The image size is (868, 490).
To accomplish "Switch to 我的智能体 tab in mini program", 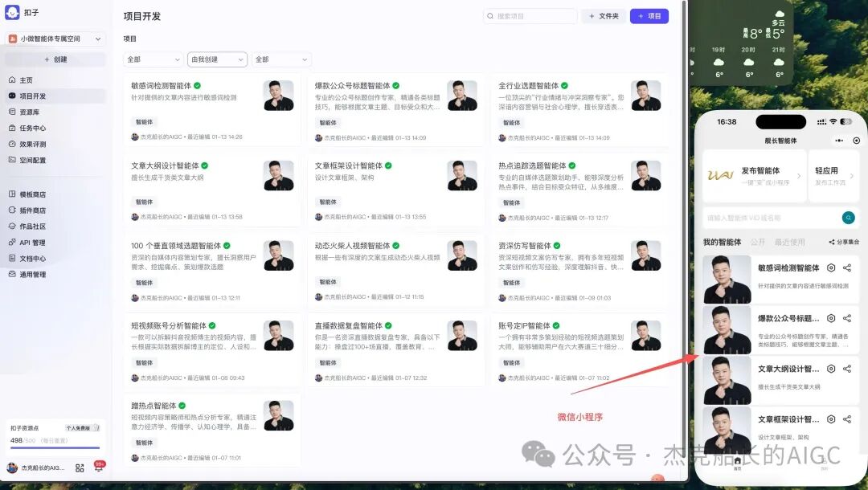I will point(722,243).
